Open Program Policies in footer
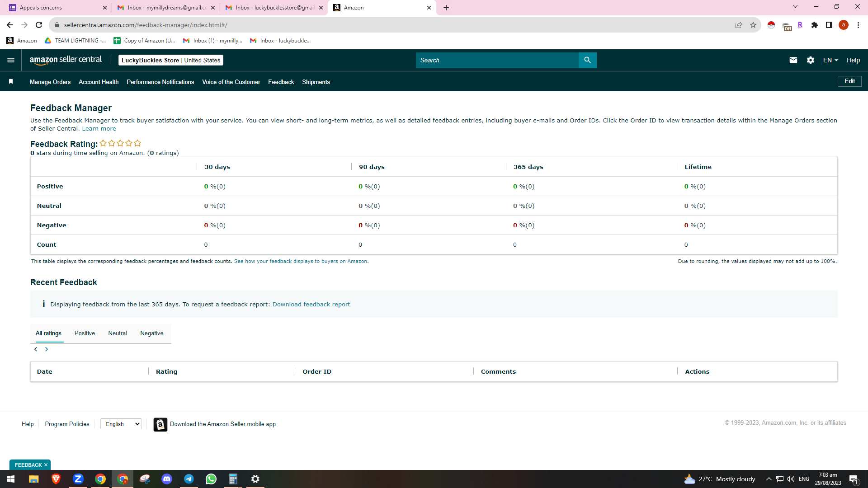This screenshot has height=488, width=868. click(67, 424)
